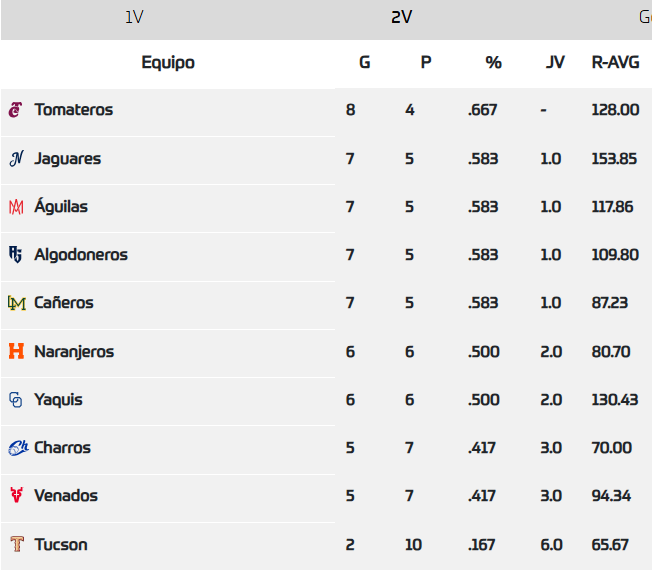This screenshot has height=572, width=652.
Task: Open the Tomateros team name link
Action: click(x=74, y=110)
